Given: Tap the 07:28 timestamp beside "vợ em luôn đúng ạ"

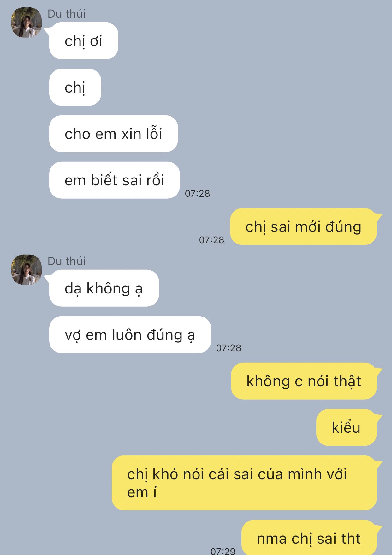Looking at the screenshot, I should (229, 348).
